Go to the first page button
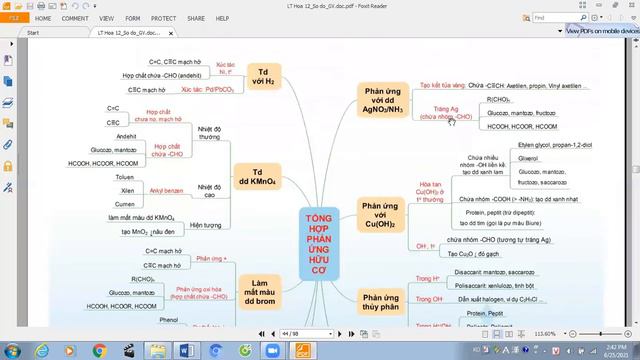The width and height of the screenshot is (640, 360). [262, 334]
